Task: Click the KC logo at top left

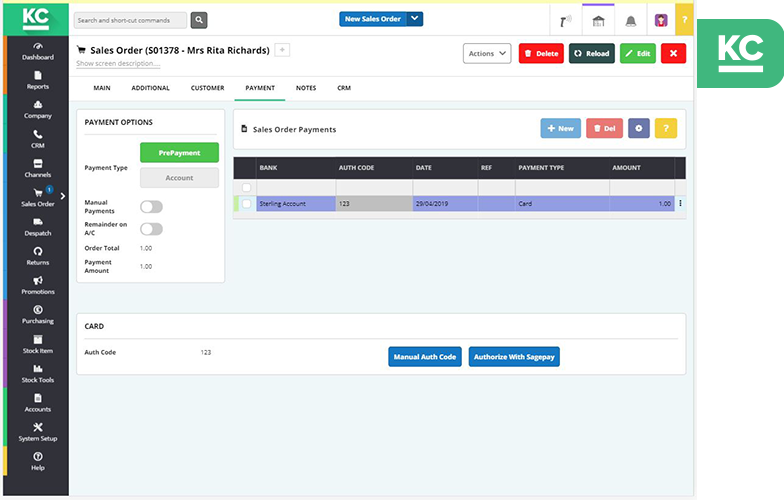Action: [36, 19]
